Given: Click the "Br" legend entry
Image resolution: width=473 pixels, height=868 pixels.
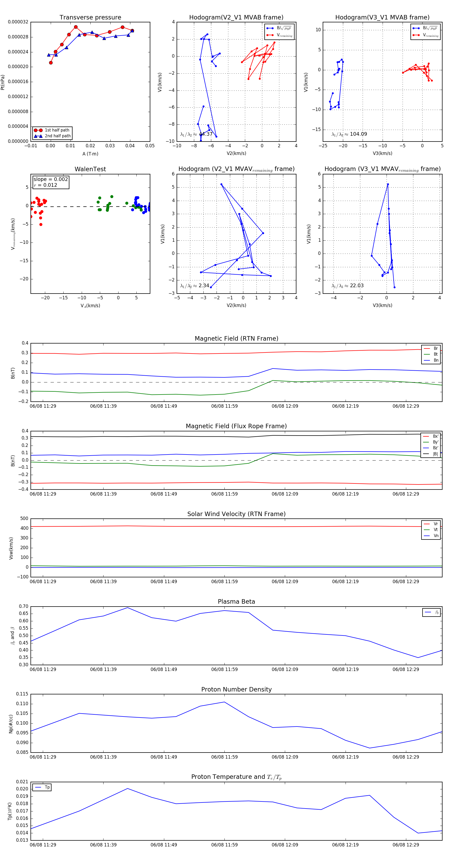Looking at the screenshot, I should [x=431, y=349].
